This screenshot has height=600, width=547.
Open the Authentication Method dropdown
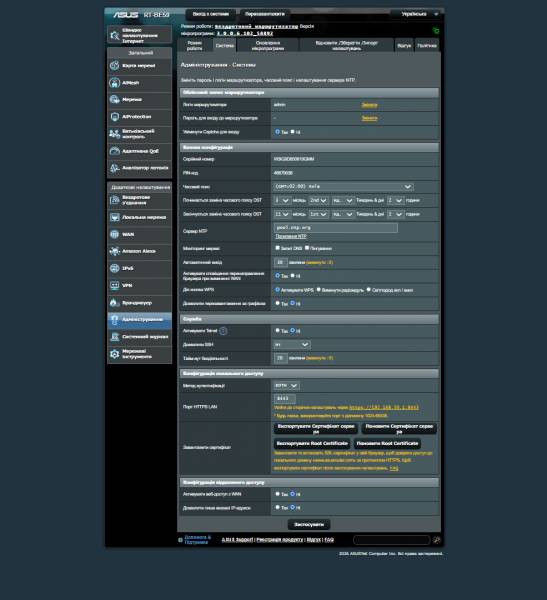point(286,386)
